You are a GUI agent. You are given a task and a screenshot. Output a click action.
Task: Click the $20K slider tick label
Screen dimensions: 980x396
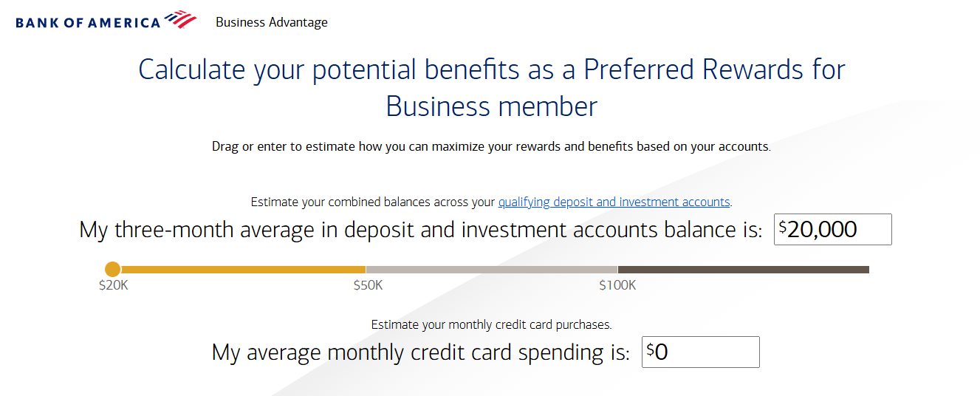[x=114, y=285]
